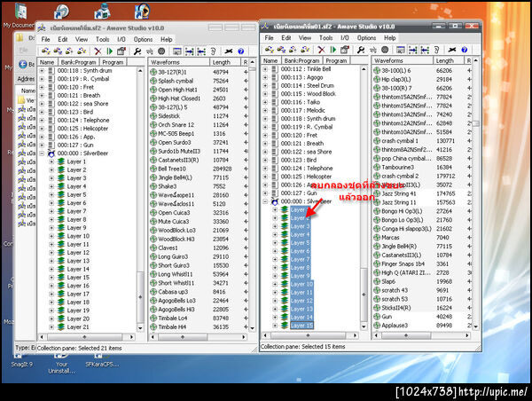Click the red X delete icon in right Awave window toolbar
Image resolution: width=532 pixels, height=401 pixels.
pos(321,50)
